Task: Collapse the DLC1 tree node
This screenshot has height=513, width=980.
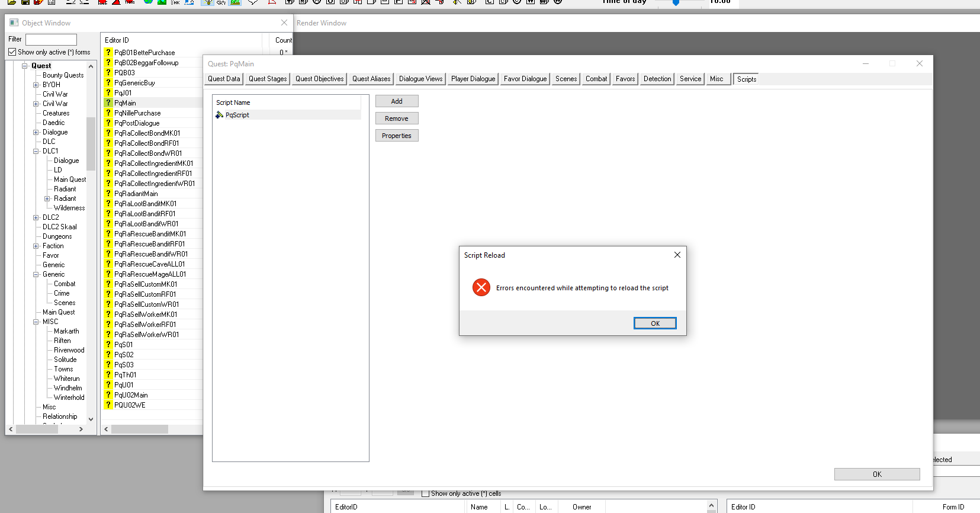Action: (36, 151)
